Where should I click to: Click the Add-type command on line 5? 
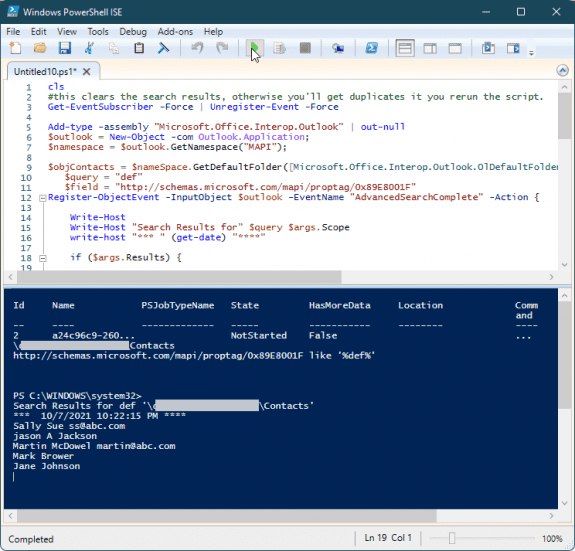70,127
